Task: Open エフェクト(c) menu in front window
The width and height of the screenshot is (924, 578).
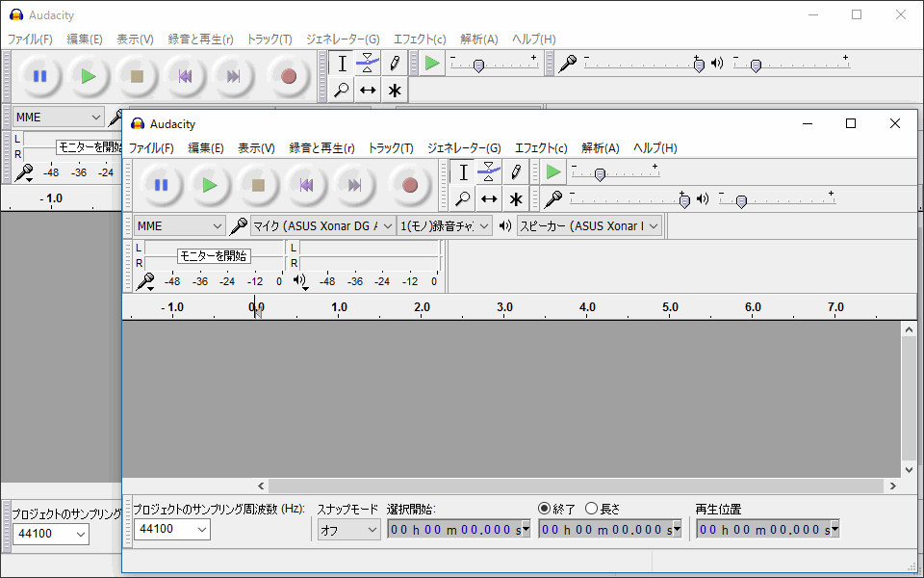Action: tap(541, 148)
